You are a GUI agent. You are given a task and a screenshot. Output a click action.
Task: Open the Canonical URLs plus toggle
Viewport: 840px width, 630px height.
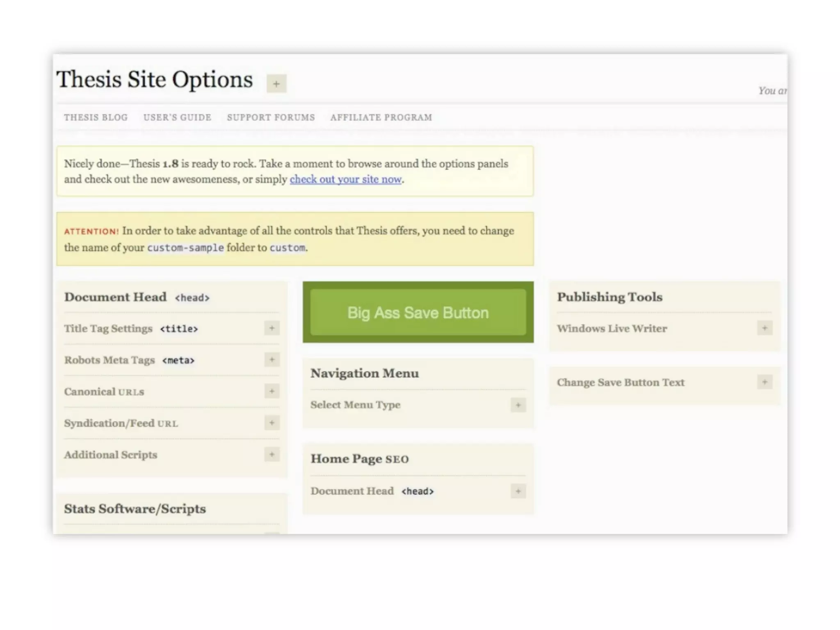point(272,391)
